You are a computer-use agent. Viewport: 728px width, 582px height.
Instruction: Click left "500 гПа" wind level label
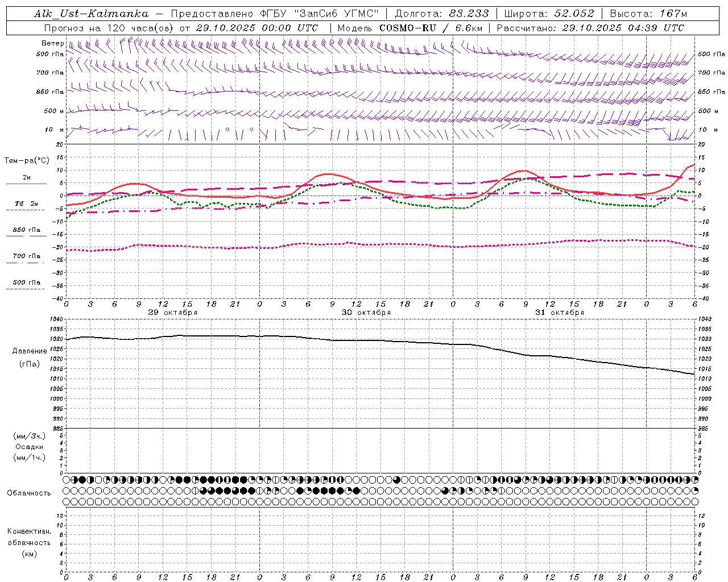pyautogui.click(x=50, y=54)
